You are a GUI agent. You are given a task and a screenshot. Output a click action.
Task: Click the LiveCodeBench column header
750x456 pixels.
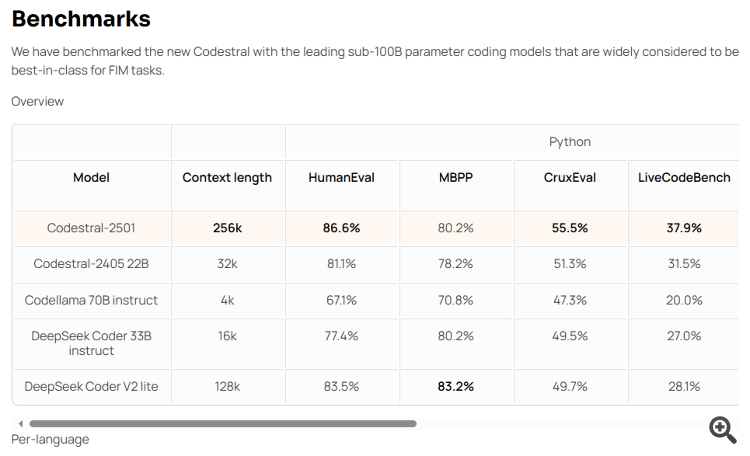pyautogui.click(x=684, y=178)
